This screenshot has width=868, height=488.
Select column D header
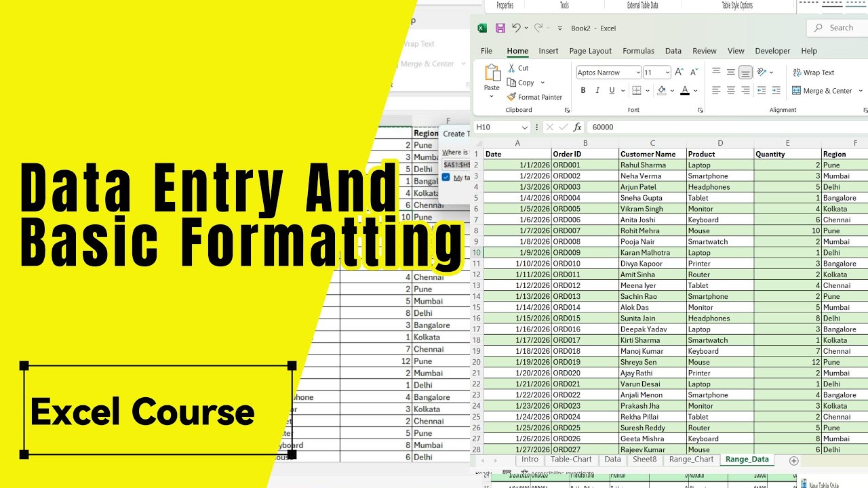tap(720, 143)
